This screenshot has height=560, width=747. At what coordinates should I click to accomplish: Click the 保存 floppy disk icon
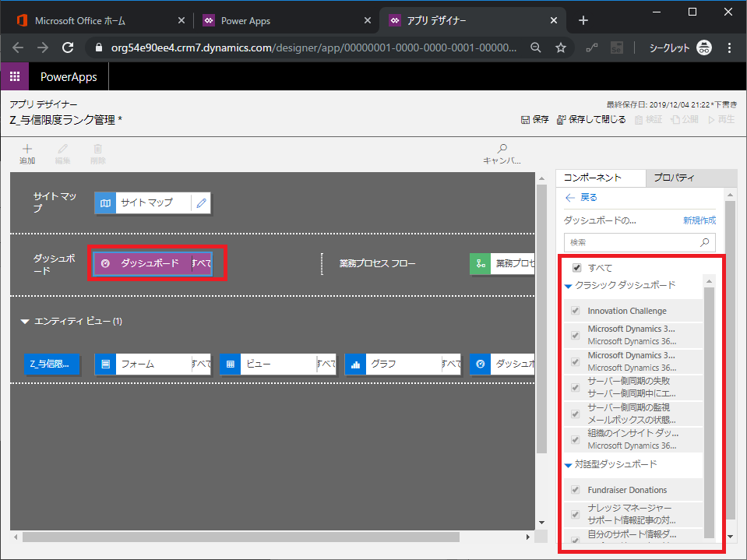[525, 119]
